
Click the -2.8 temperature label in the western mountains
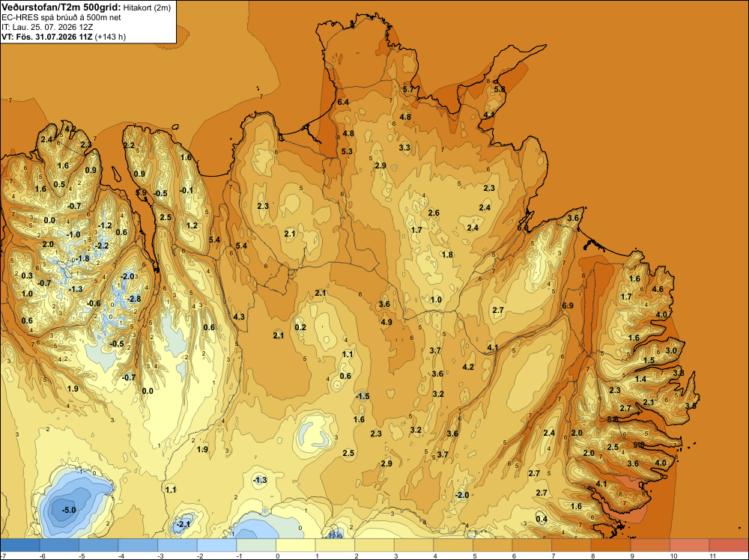(134, 299)
